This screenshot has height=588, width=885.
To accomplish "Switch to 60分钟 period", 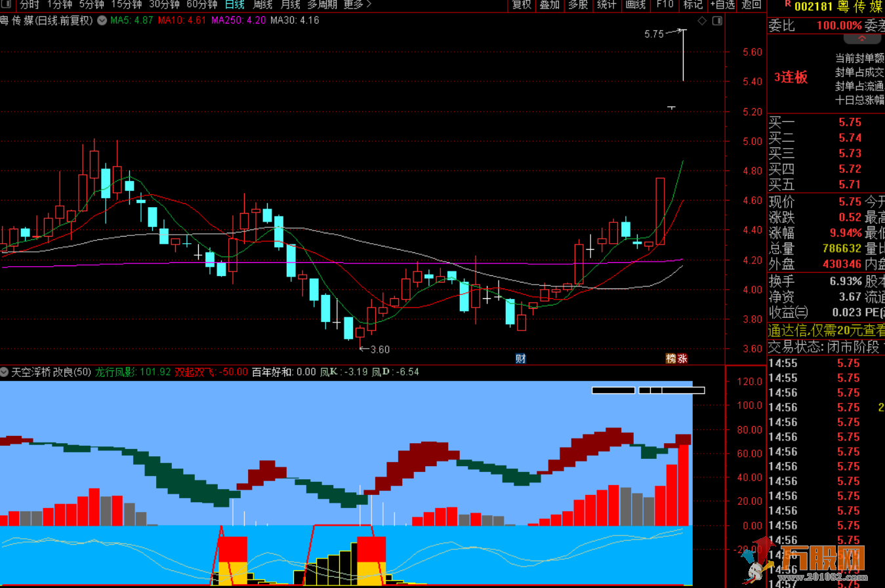I will 202,5.
